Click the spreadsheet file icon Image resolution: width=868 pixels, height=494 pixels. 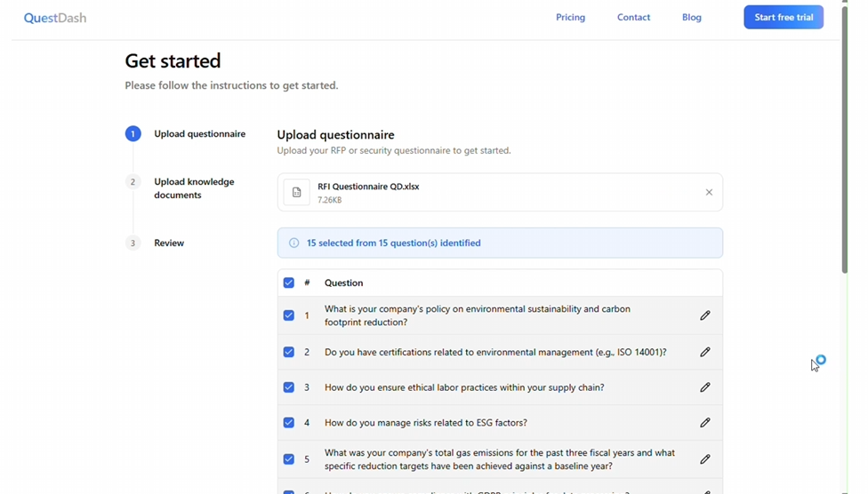point(297,193)
